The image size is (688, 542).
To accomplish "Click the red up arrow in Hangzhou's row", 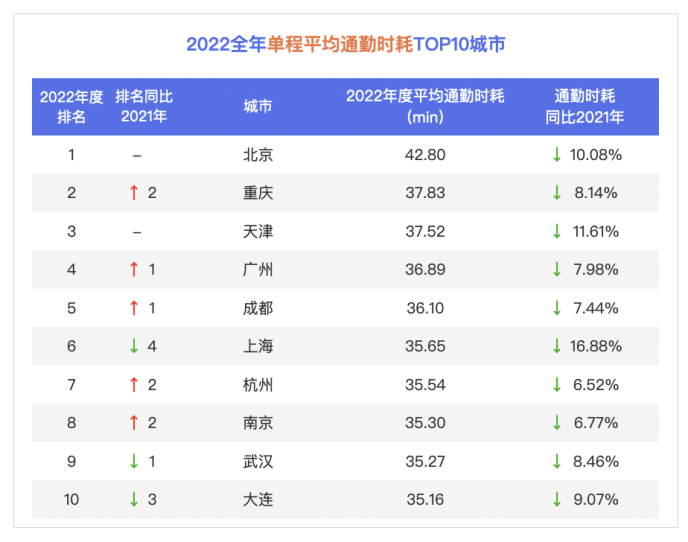I will (x=133, y=385).
